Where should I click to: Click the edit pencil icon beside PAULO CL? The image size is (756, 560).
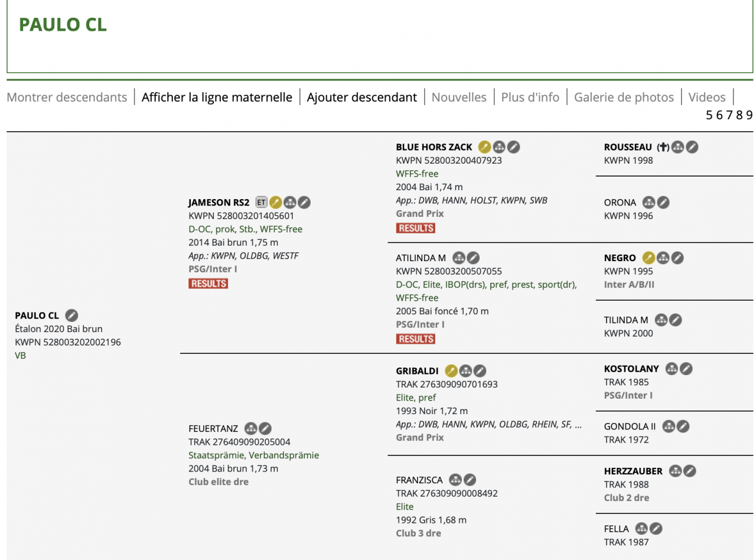tap(71, 315)
